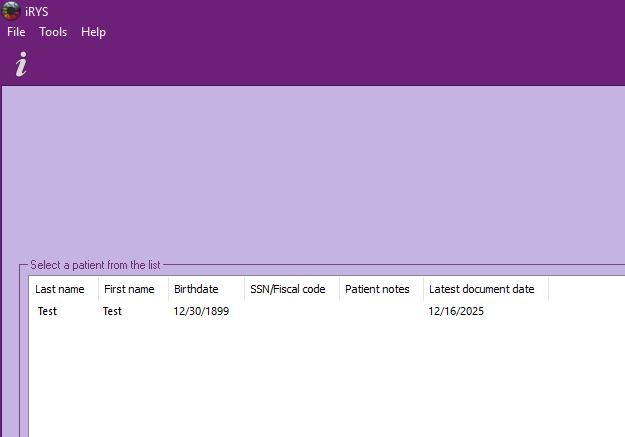Click the italic i information icon
Screen dimensions: 625x437
coord(21,65)
